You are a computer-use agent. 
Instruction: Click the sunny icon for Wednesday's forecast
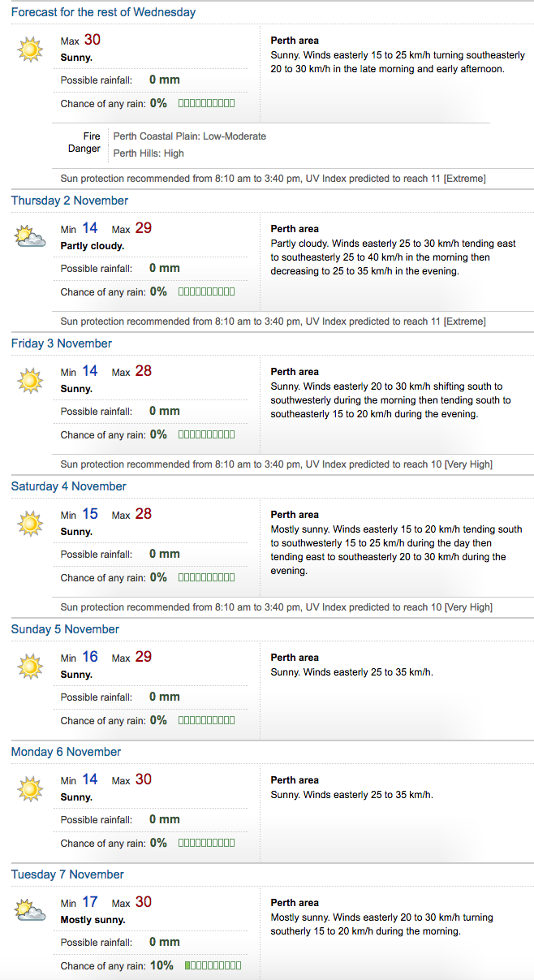(30, 49)
